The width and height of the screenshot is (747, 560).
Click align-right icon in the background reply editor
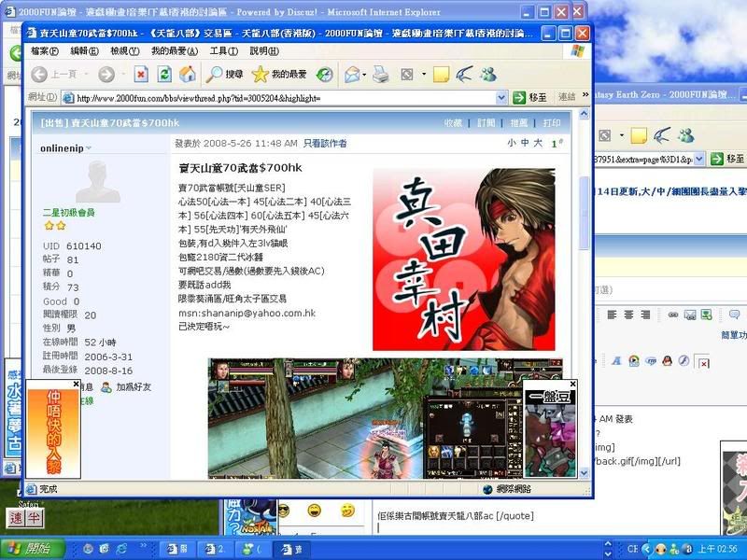(645, 315)
